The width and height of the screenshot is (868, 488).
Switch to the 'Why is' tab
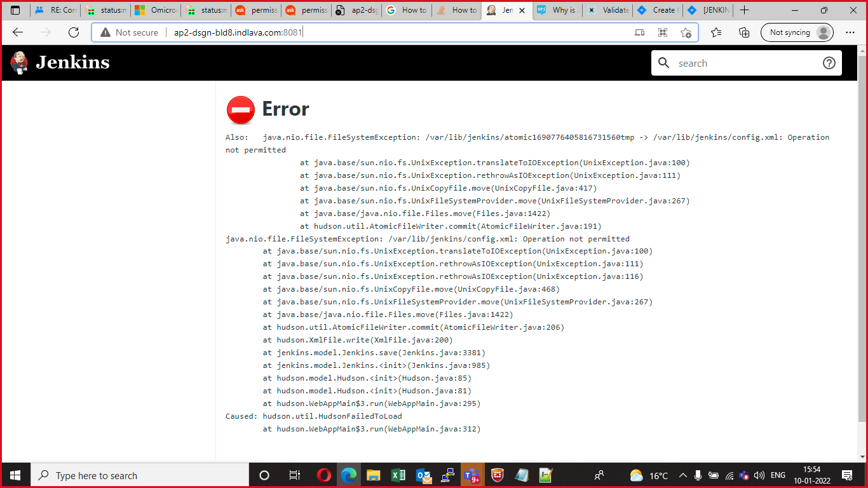(x=558, y=10)
